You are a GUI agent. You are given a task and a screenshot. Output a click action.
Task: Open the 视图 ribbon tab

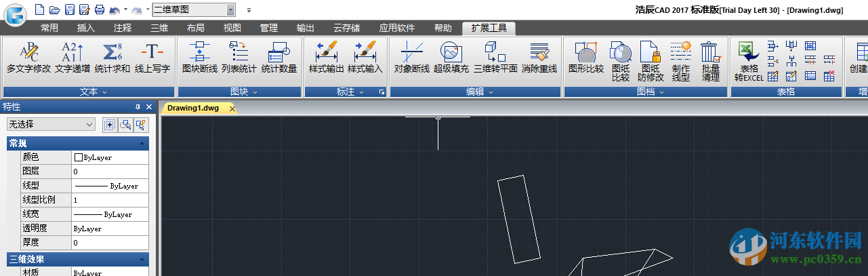coord(232,28)
